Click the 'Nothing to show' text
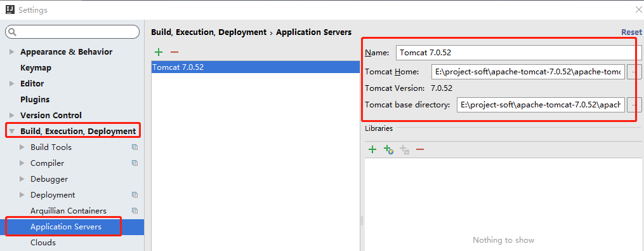The height and width of the screenshot is (251, 644). [504, 240]
